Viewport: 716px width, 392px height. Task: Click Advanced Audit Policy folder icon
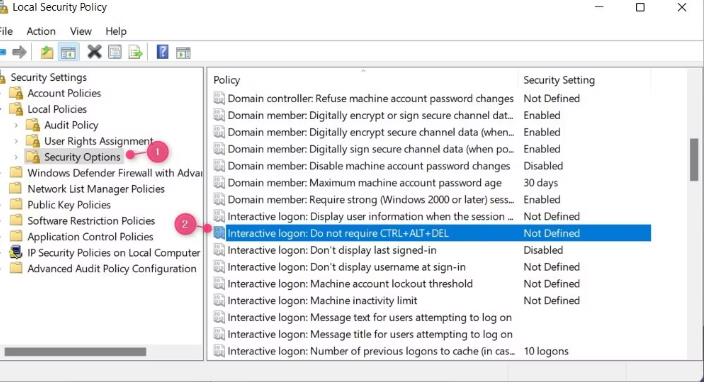16,268
